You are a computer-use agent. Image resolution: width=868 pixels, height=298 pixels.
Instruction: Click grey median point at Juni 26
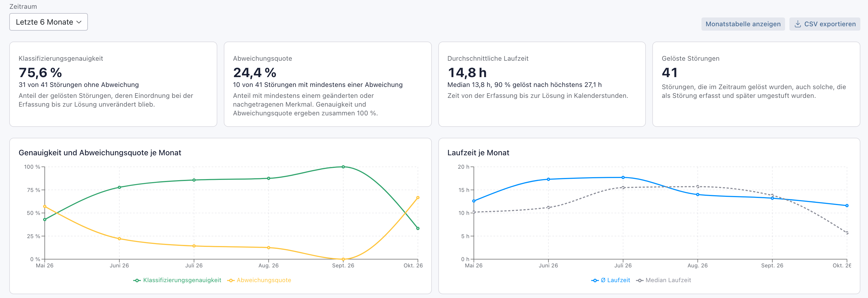(x=548, y=208)
